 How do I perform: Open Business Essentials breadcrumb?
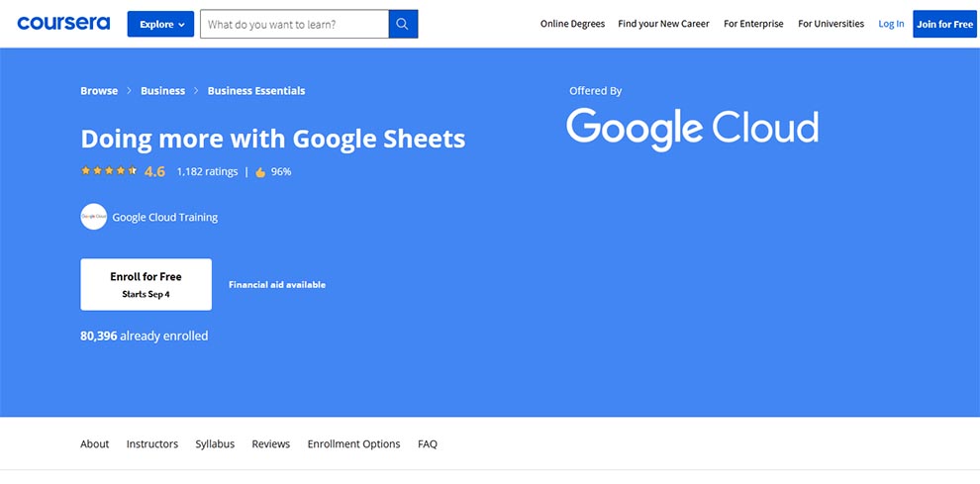(256, 91)
